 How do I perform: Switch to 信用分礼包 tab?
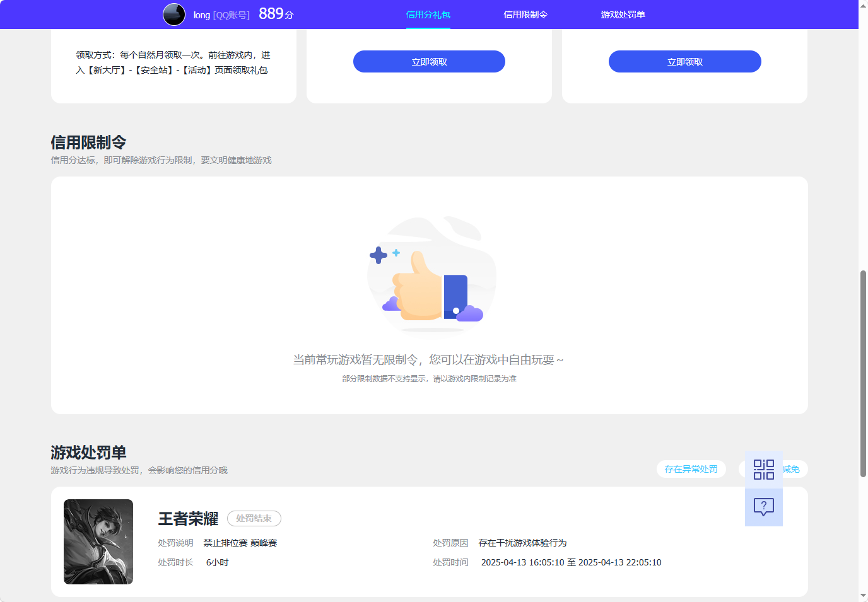(x=428, y=14)
